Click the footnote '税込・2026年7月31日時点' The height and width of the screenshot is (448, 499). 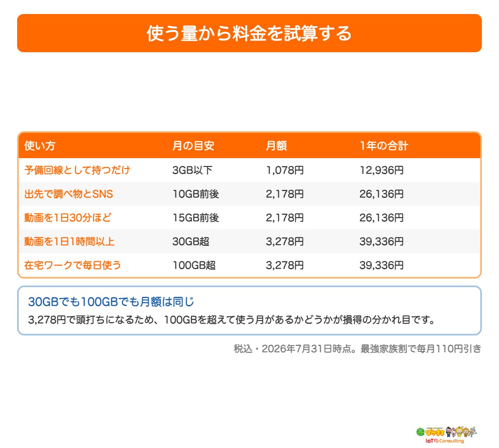tap(294, 348)
